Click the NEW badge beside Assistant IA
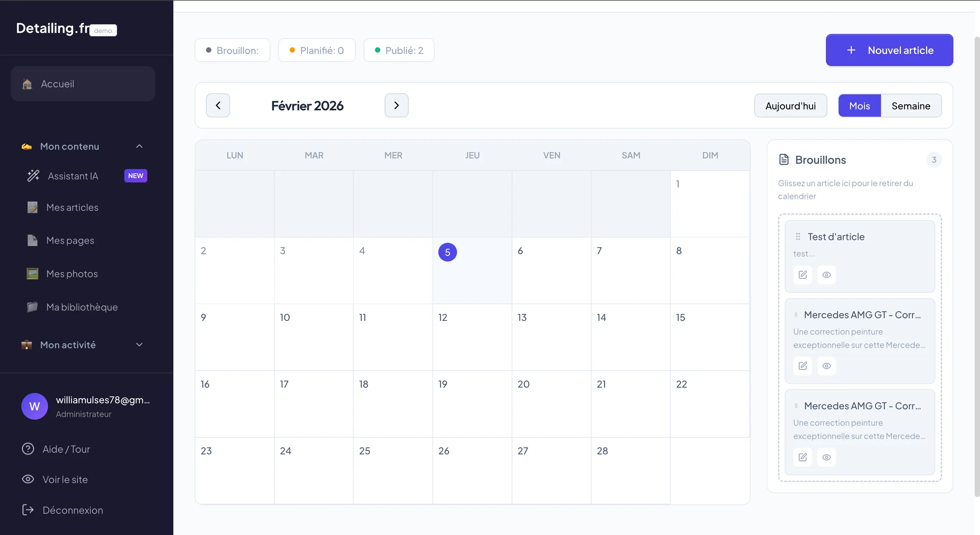This screenshot has width=980, height=535. 136,176
